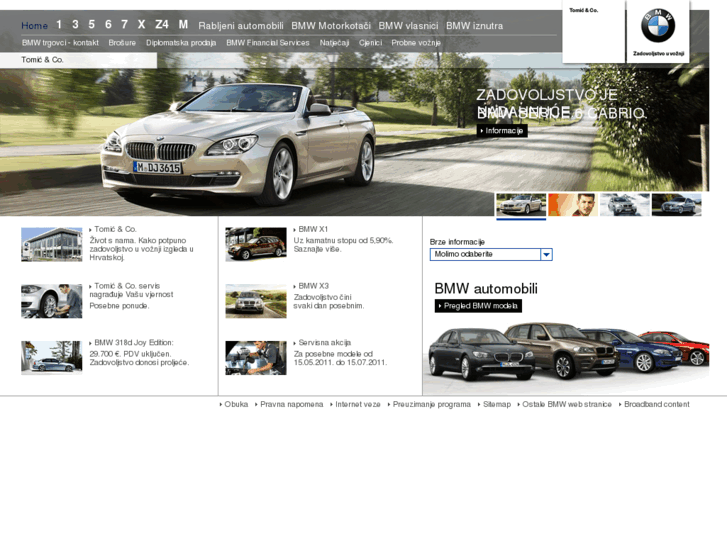Image resolution: width=727 pixels, height=545 pixels.
Task: Click the Informacije banner button
Action: pyautogui.click(x=502, y=131)
